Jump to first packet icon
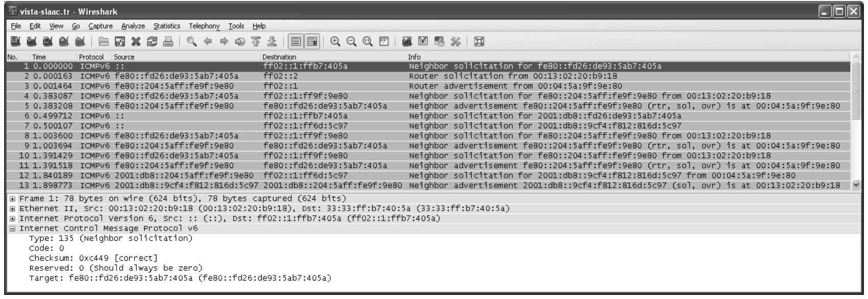 pyautogui.click(x=256, y=42)
